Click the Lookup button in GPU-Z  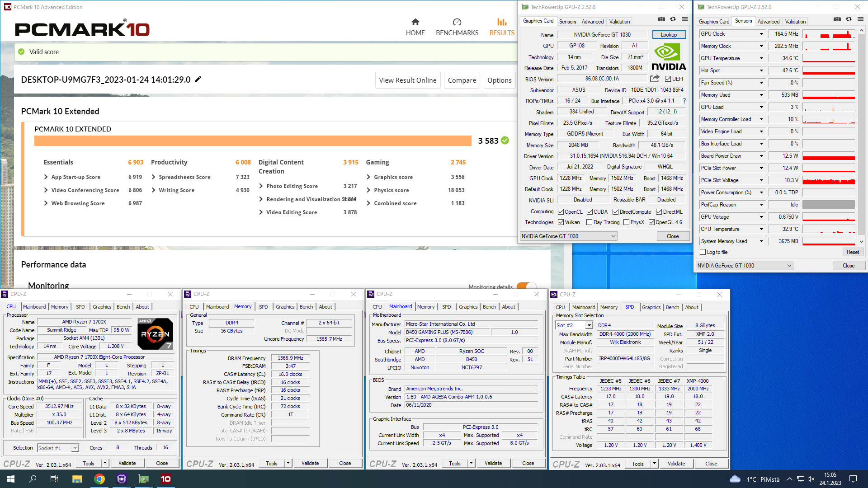669,35
